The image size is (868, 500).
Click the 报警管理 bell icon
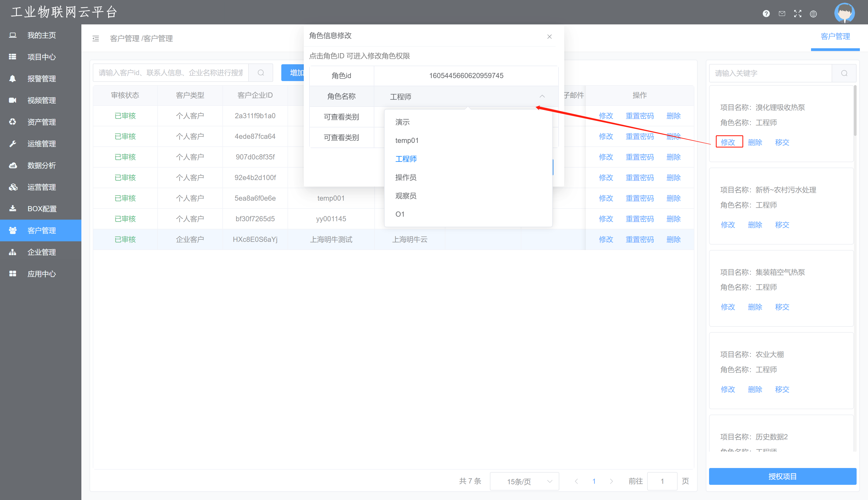coord(13,78)
